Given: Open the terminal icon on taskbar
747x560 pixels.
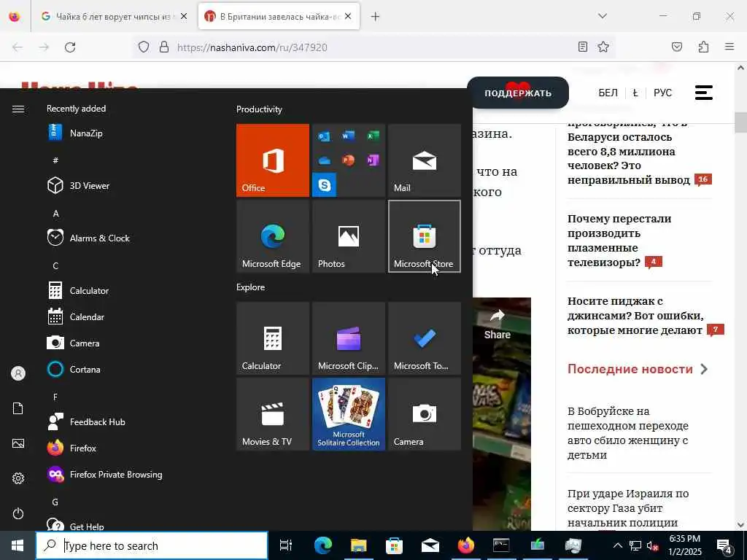Looking at the screenshot, I should click(501, 545).
